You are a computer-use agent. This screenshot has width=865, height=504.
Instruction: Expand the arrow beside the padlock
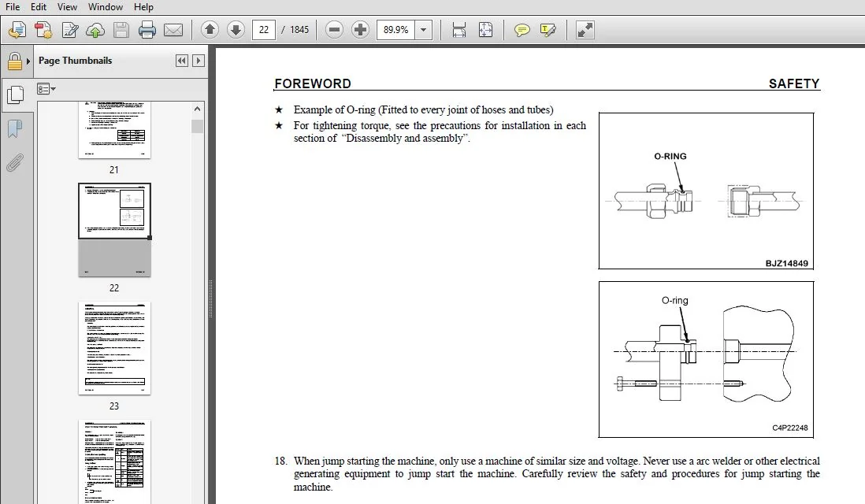pos(28,61)
